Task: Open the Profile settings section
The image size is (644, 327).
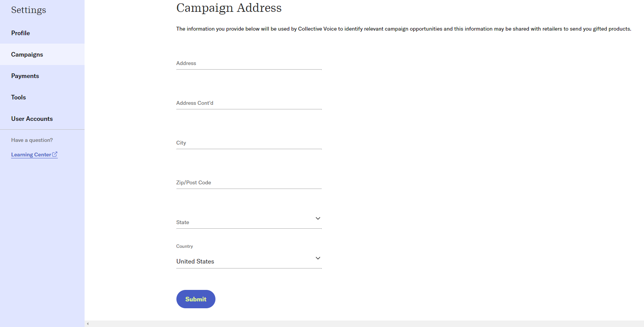Action: (42, 33)
